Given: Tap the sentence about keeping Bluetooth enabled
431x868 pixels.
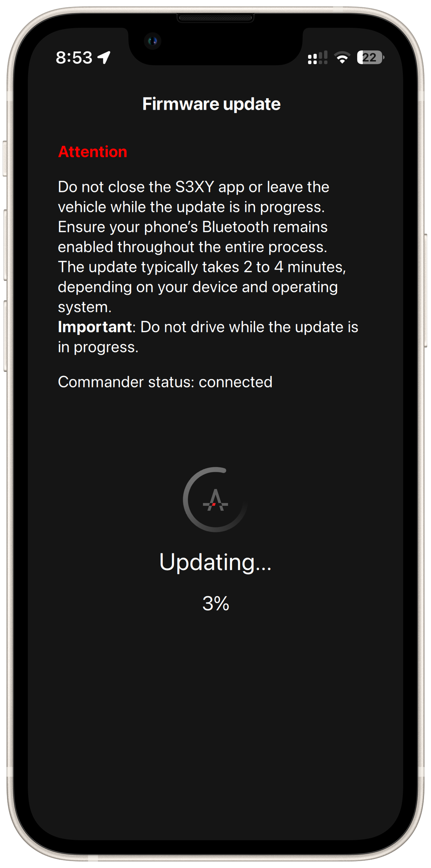Looking at the screenshot, I should [193, 237].
